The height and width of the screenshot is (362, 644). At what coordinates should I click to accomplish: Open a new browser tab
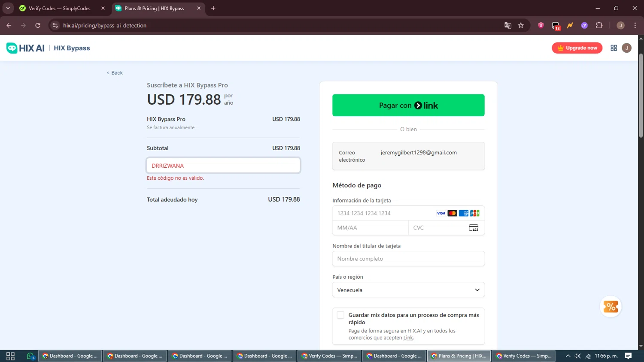213,8
